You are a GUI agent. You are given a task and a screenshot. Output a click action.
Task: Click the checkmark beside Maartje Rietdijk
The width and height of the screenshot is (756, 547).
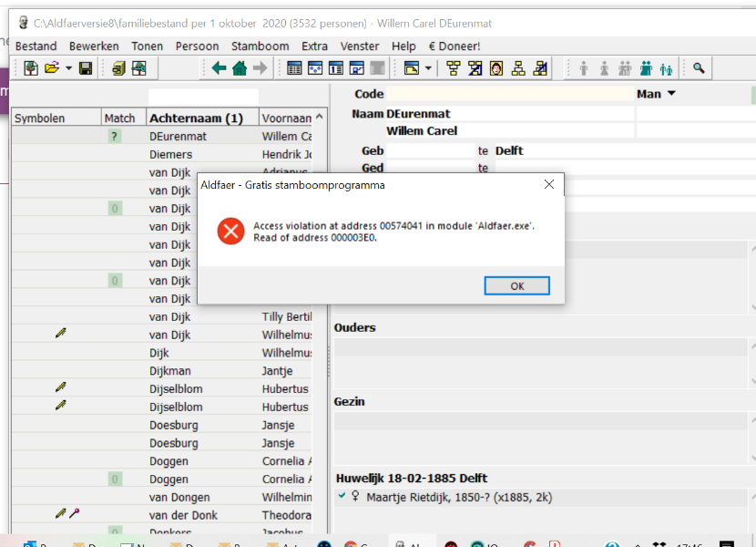pos(341,496)
